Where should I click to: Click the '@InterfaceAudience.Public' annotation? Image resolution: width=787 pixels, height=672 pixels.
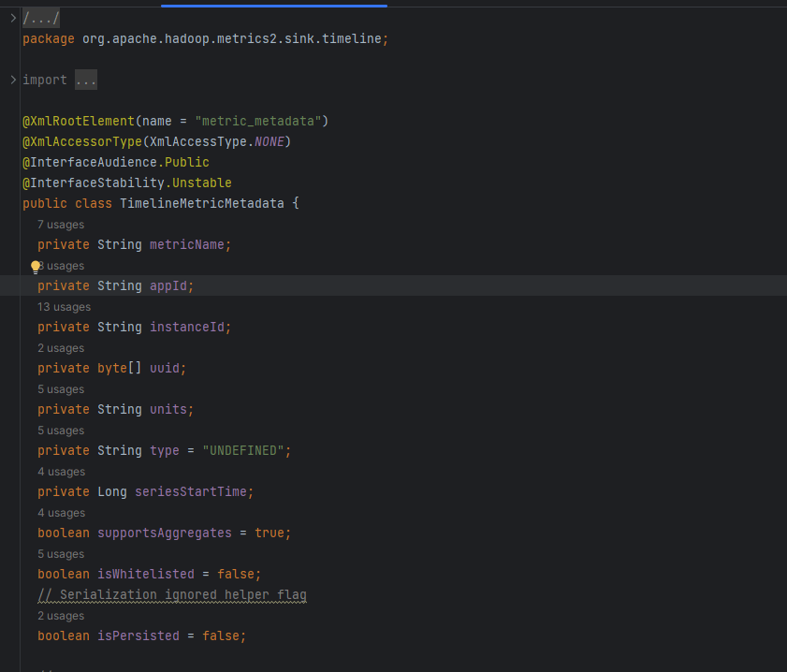[x=116, y=162]
